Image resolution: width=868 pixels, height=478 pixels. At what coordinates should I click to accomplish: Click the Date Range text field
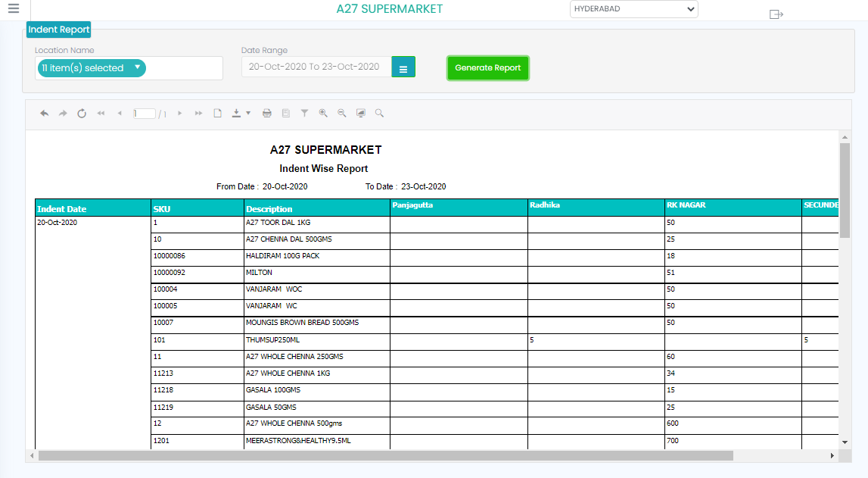316,67
